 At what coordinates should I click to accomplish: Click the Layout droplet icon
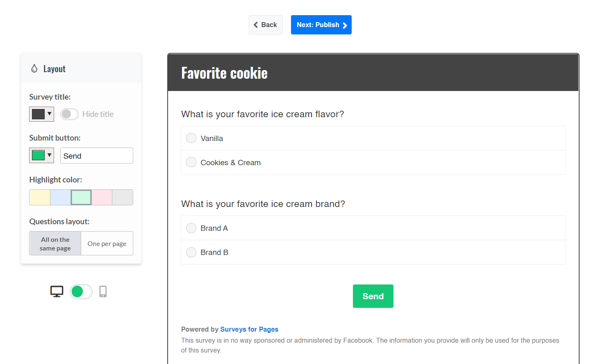pos(34,68)
